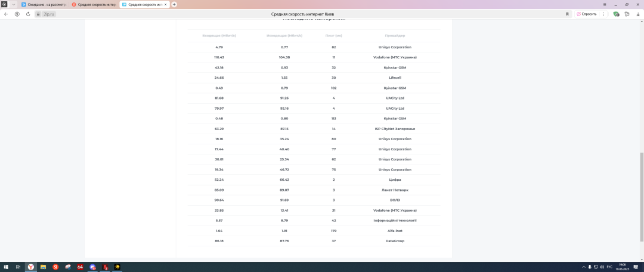Open the Windows Start menu
The image size is (644, 272).
tap(6, 267)
